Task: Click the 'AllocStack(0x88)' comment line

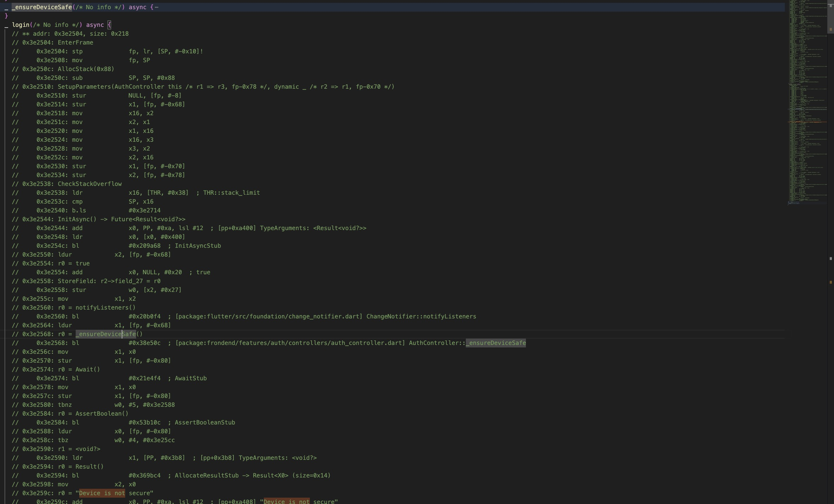Action: click(x=63, y=69)
